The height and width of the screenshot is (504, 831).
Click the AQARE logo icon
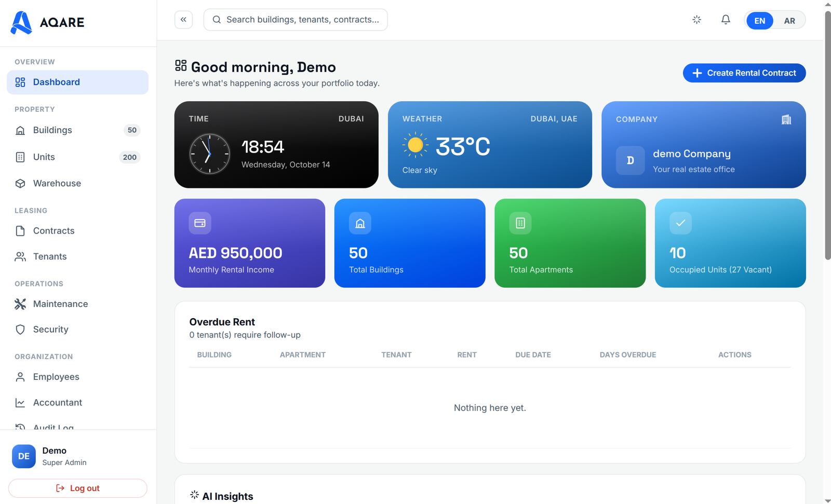(22, 22)
